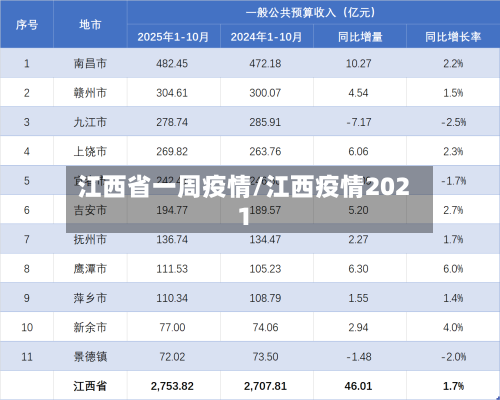Select the 鹰潭市 cell
The width and height of the screenshot is (500, 400).
[90, 269]
